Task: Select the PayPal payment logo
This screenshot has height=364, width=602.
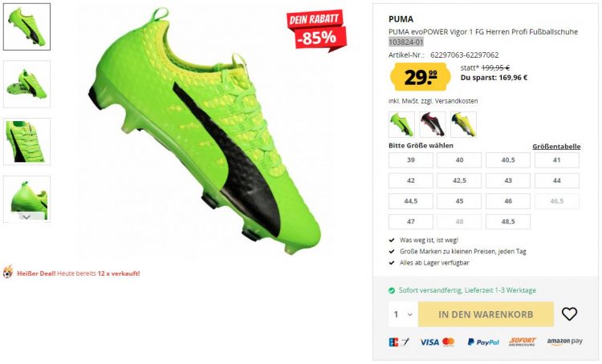Action: [x=483, y=342]
